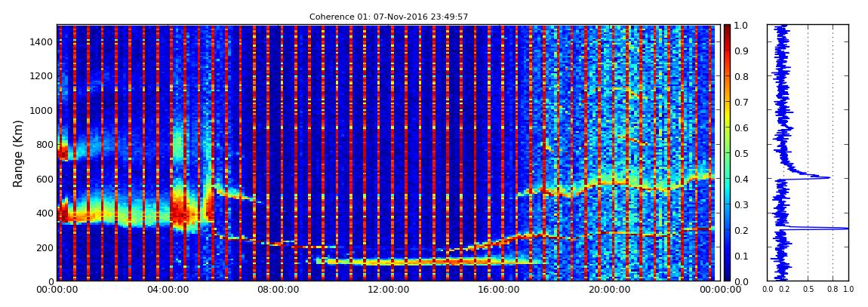Image resolution: width=868 pixels, height=307 pixels.
Task: Click the 800 range tick label
Action: coord(44,144)
